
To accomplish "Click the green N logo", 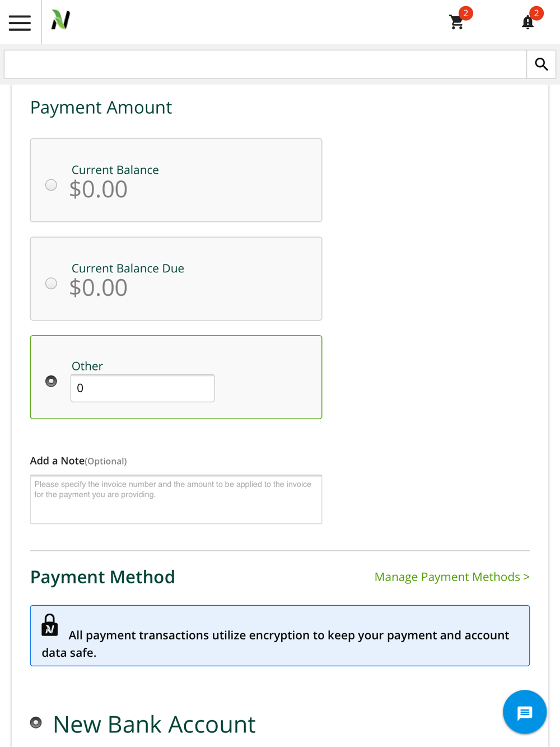I will (x=60, y=20).
